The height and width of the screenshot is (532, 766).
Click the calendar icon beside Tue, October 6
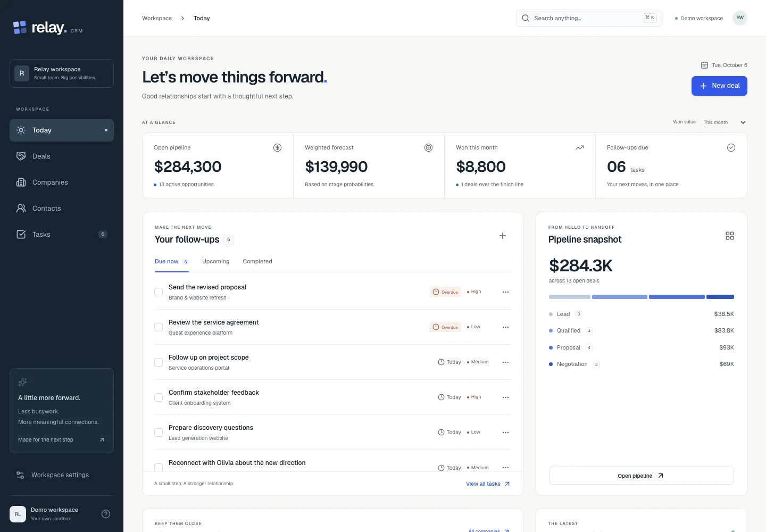704,65
